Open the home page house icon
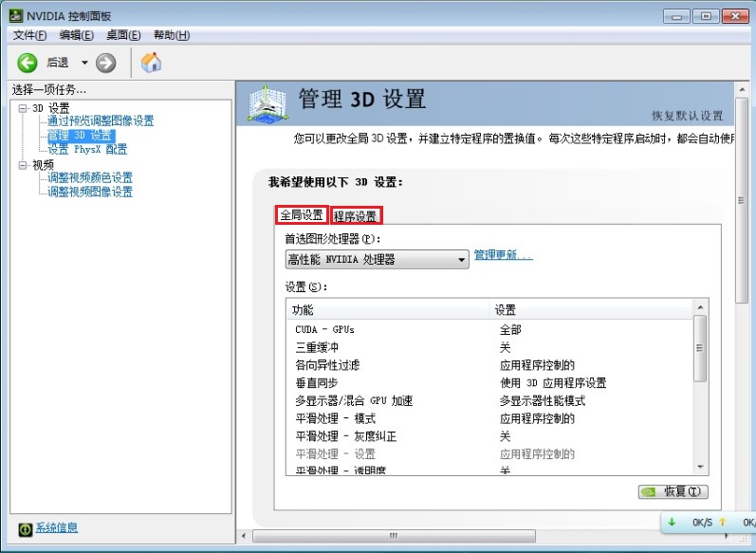 tap(151, 63)
